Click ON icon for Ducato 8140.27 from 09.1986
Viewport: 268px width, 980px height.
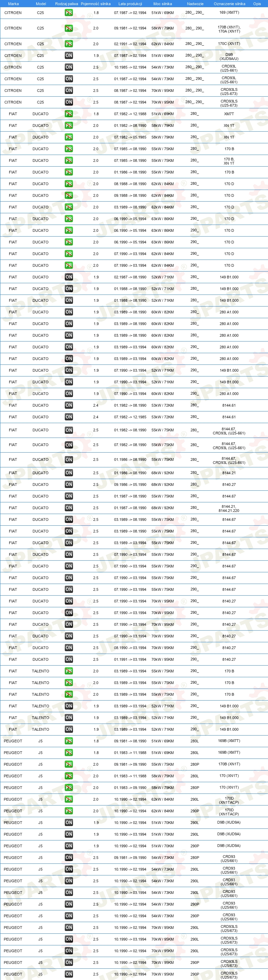(69, 484)
